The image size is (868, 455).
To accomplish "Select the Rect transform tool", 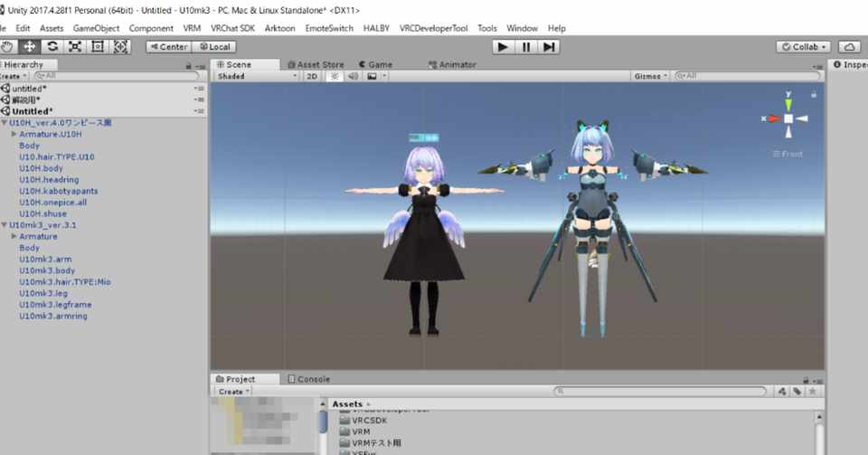I will [98, 47].
